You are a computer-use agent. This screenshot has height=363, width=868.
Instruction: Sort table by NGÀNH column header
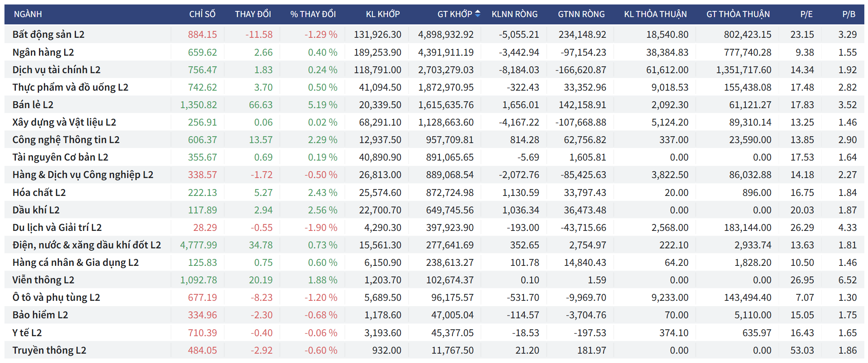tap(28, 14)
